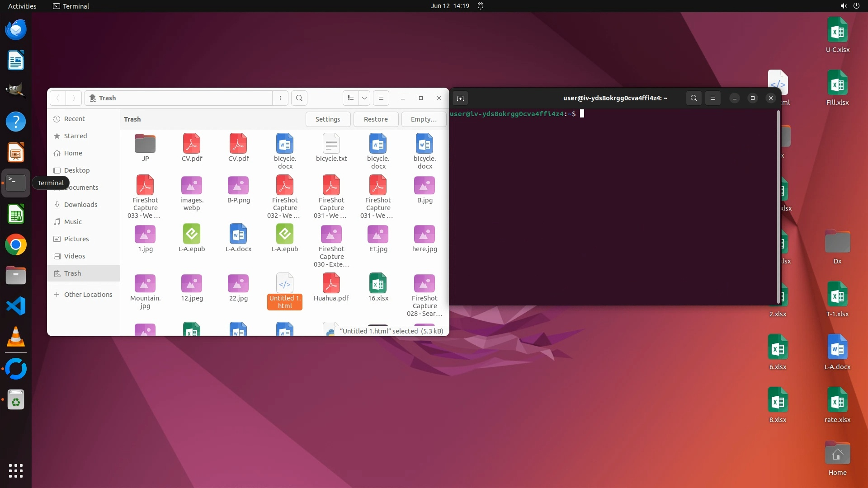Image resolution: width=868 pixels, height=488 pixels.
Task: Toggle the notification bell in top bar
Action: pos(481,6)
